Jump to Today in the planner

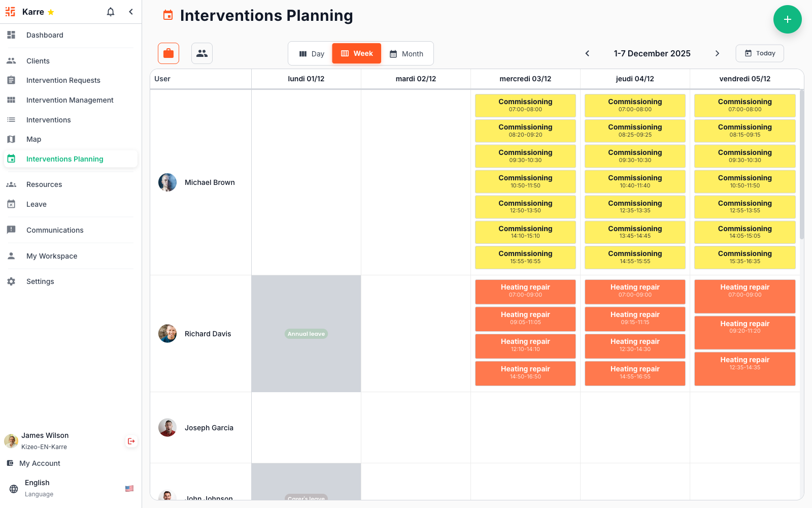coord(759,53)
